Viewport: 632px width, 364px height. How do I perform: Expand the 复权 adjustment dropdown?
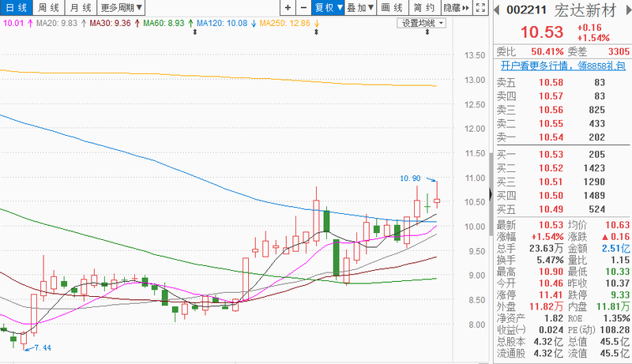(x=328, y=8)
